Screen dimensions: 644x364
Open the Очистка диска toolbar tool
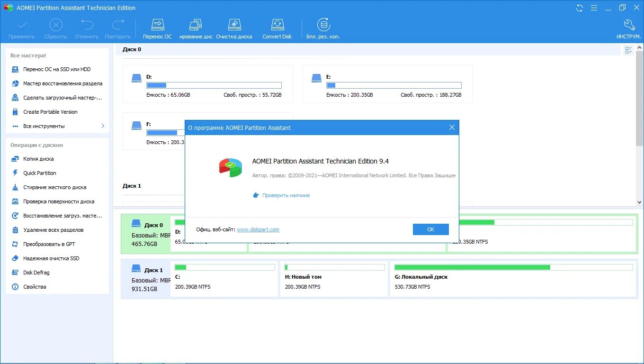coord(234,28)
